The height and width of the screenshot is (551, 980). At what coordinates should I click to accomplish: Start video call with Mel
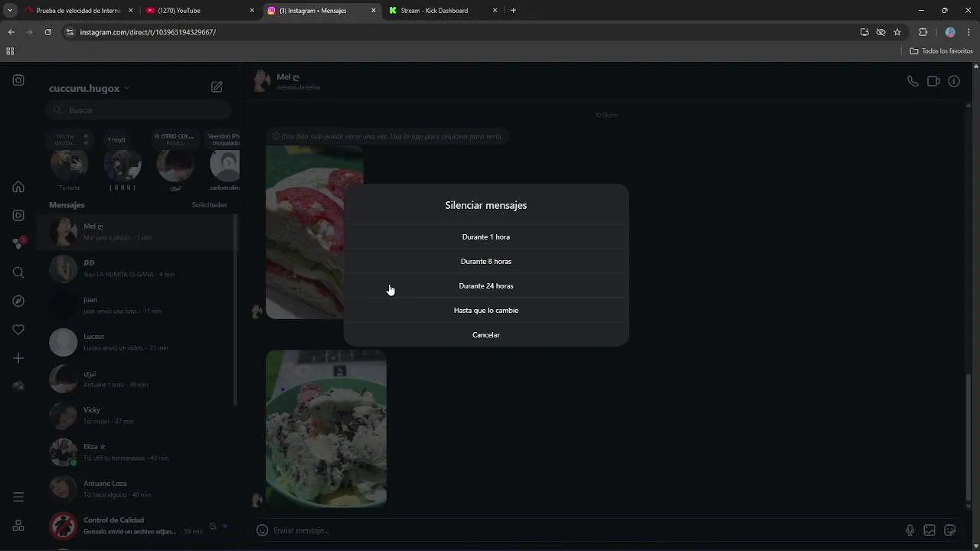tap(933, 81)
